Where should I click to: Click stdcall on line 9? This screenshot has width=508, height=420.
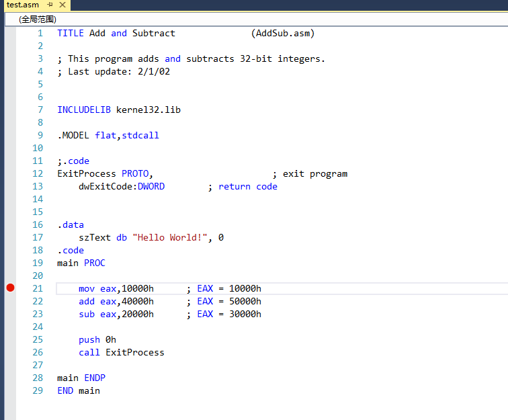click(140, 136)
